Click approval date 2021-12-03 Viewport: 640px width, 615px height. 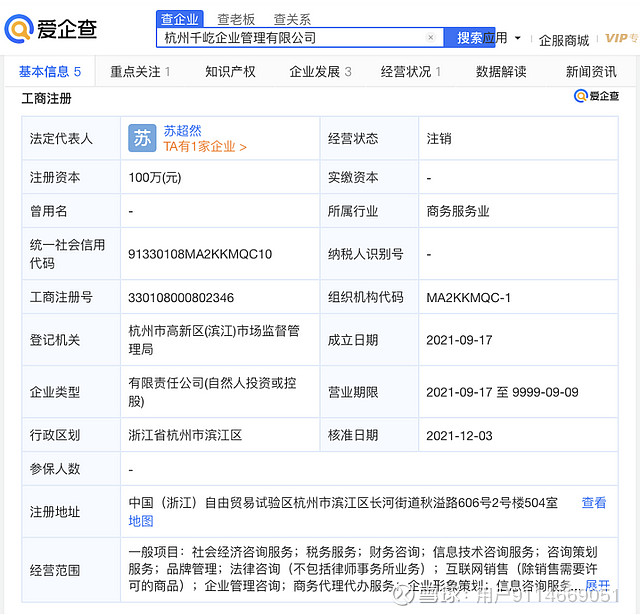click(x=459, y=435)
